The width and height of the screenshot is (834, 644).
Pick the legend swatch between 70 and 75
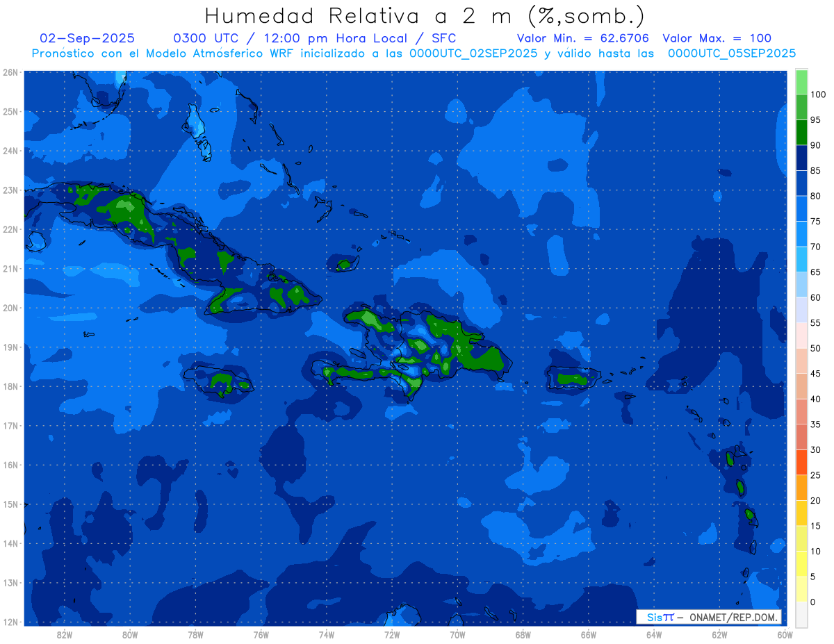click(x=801, y=233)
